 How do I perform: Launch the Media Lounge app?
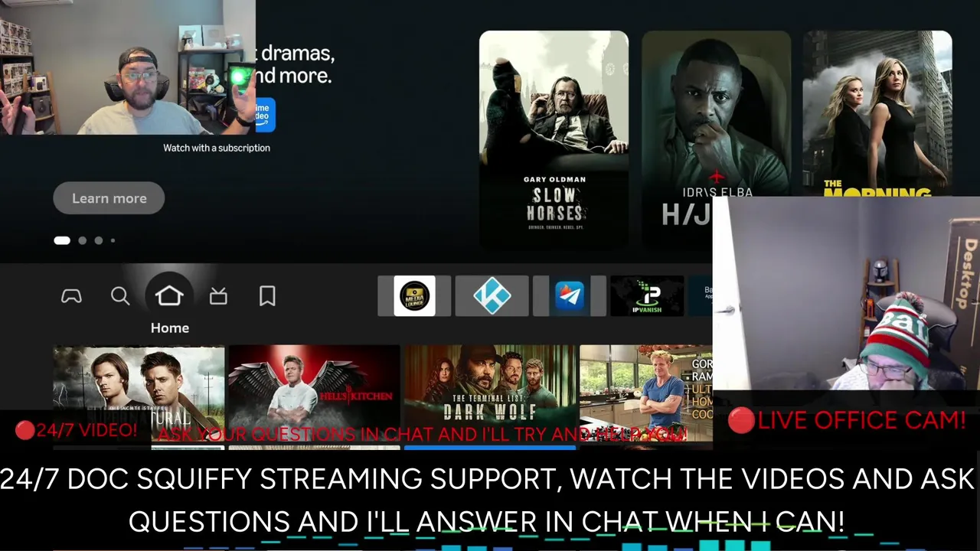pyautogui.click(x=414, y=296)
